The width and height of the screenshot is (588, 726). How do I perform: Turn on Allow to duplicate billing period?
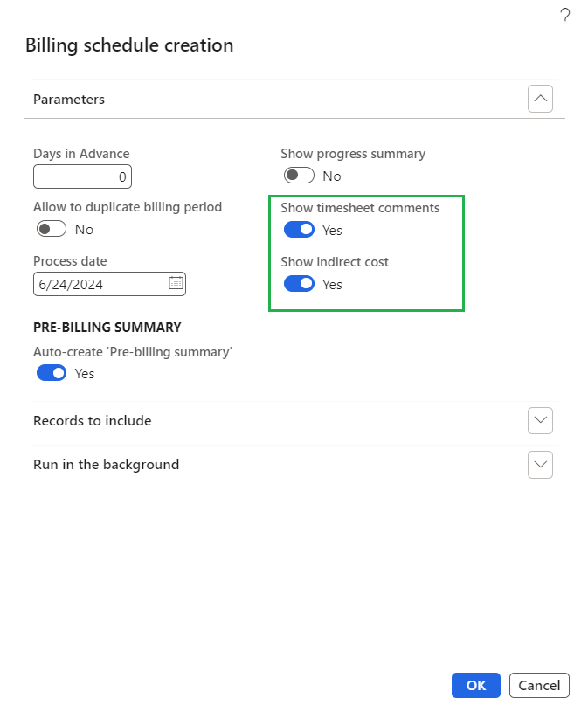pyautogui.click(x=52, y=229)
